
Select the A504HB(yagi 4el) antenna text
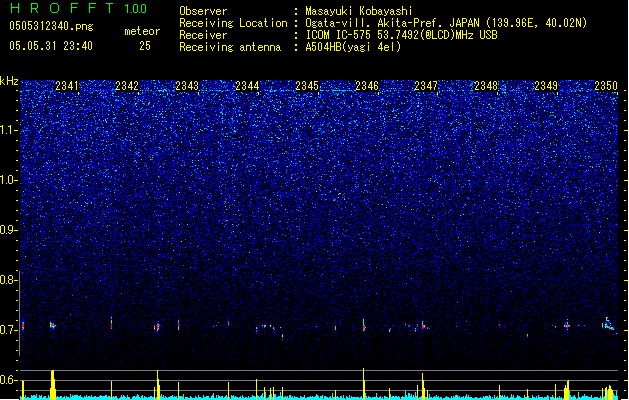(x=353, y=47)
